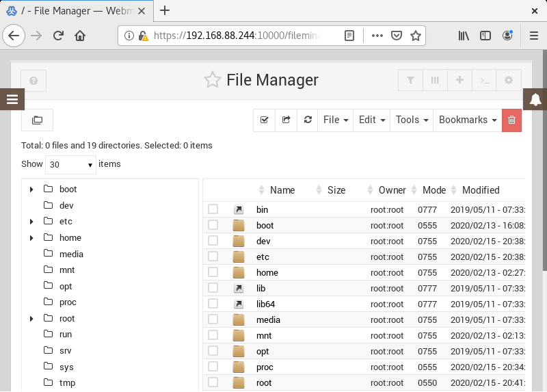This screenshot has height=392, width=547.
Task: Open the terminal prompt icon
Action: click(485, 80)
